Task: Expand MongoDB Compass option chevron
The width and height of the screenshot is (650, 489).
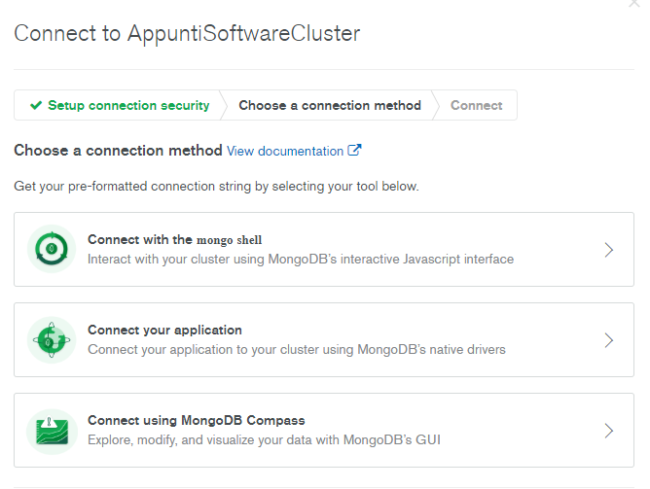Action: [609, 431]
